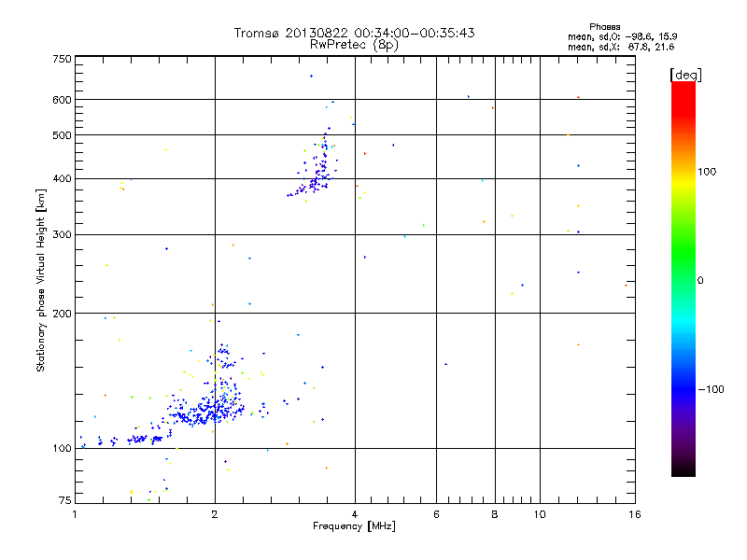
Task: Click y-axis tick label '500'
Action: (62, 135)
